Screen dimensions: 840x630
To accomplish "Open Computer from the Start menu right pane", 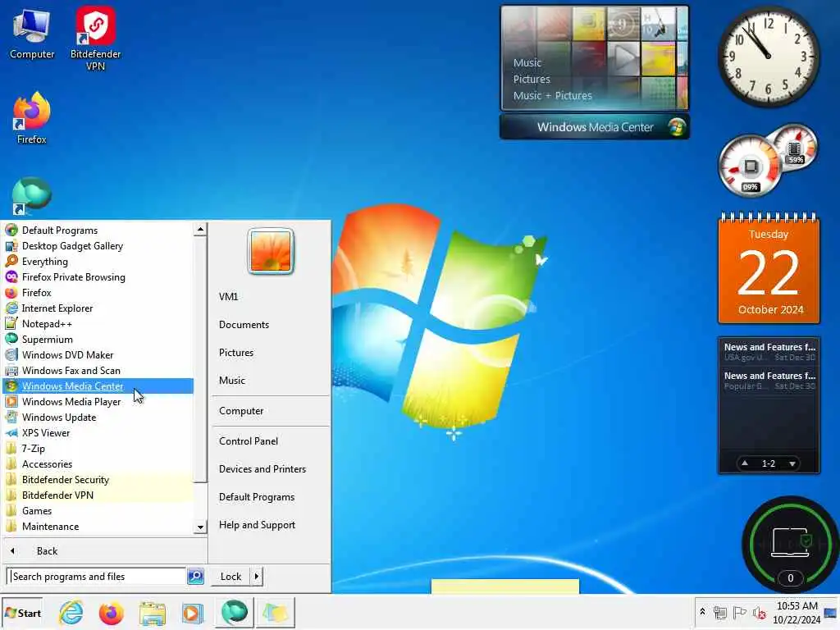I will pyautogui.click(x=271, y=411).
